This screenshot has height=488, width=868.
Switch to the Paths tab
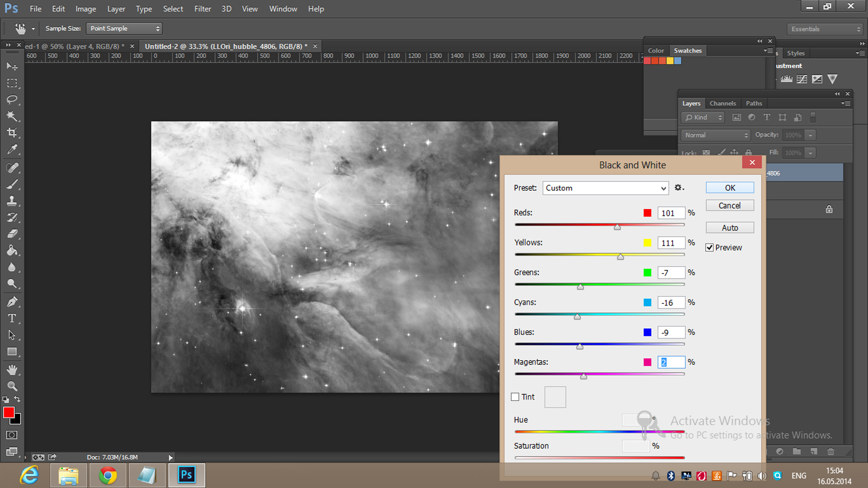[x=754, y=103]
